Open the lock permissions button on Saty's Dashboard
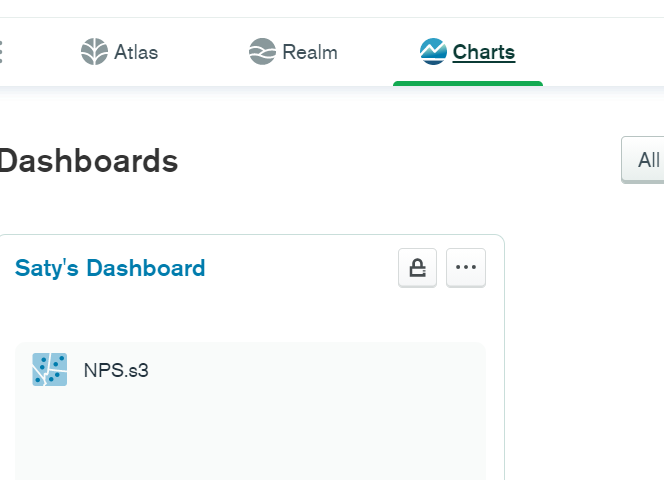664x480 pixels. click(417, 268)
